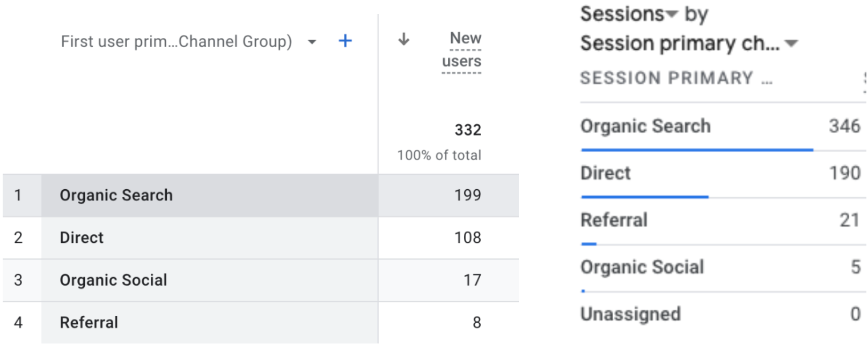Image resolution: width=868 pixels, height=349 pixels.
Task: Select the Organic Social table row
Action: coord(113,280)
